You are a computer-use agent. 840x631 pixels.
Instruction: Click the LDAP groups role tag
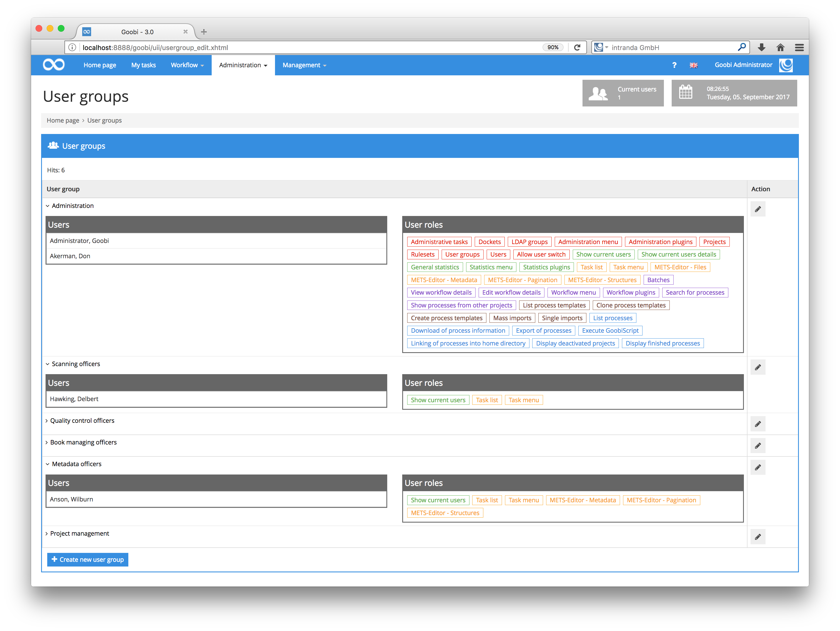coord(529,242)
